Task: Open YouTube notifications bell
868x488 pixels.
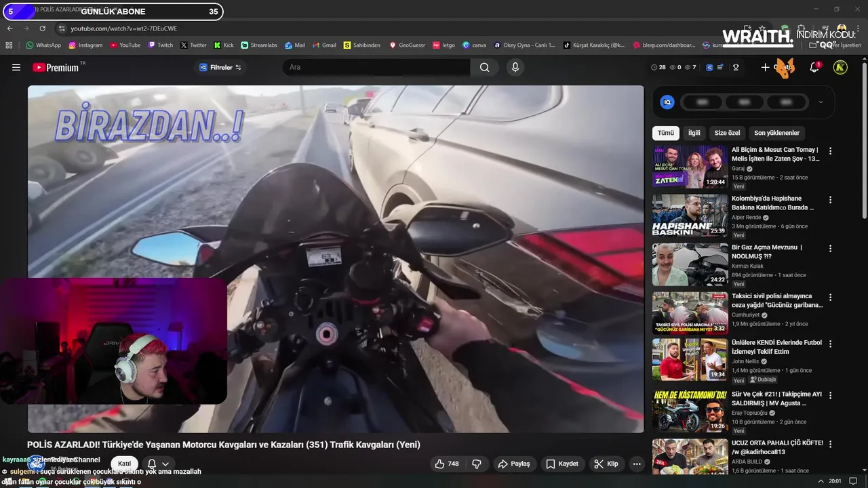Action: 814,67
